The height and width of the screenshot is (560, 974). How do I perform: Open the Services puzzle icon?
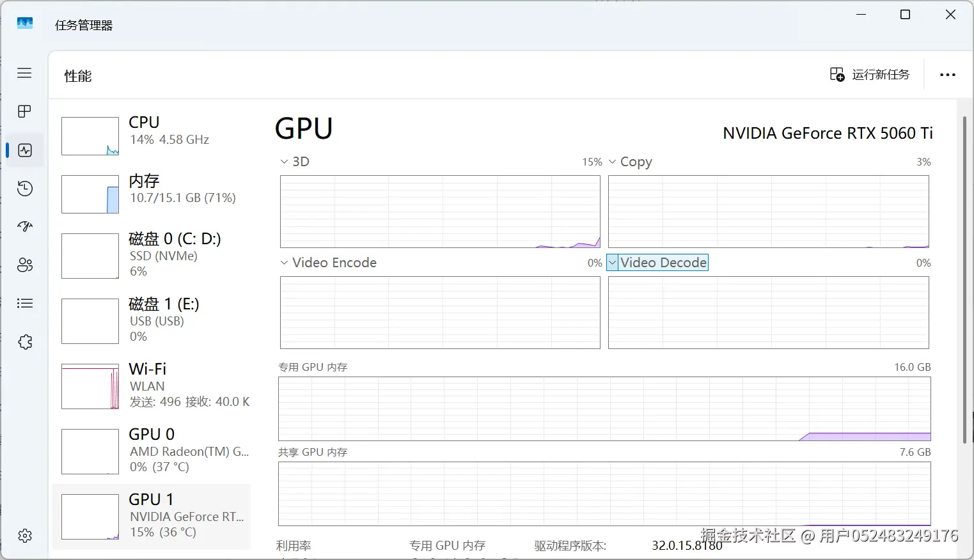coord(25,342)
